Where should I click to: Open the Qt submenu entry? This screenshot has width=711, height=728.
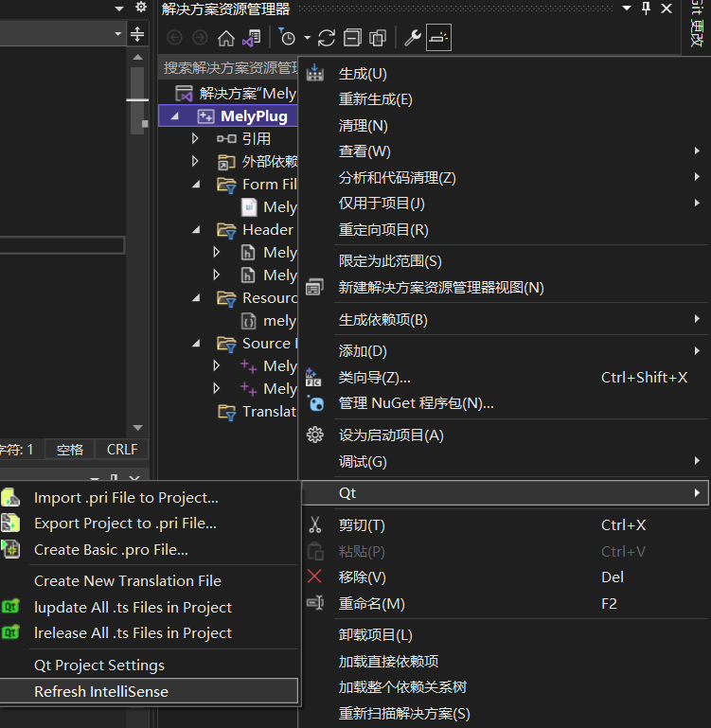pyautogui.click(x=505, y=492)
